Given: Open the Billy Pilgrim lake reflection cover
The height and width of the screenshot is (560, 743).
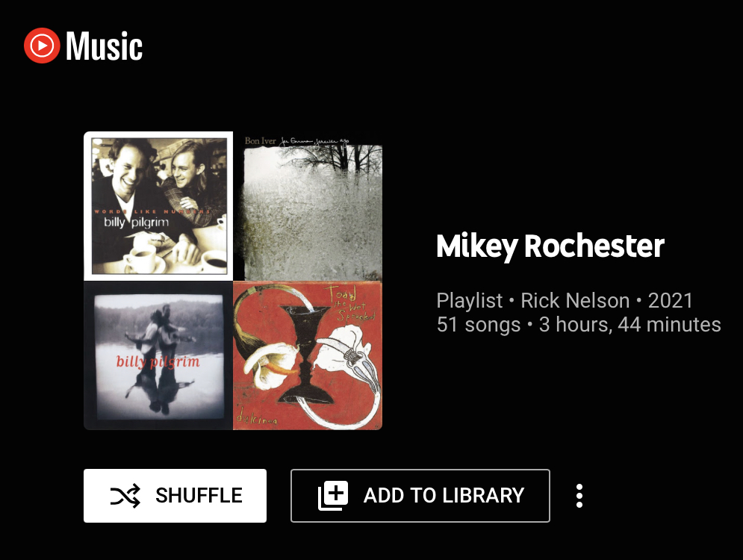Looking at the screenshot, I should 158,355.
